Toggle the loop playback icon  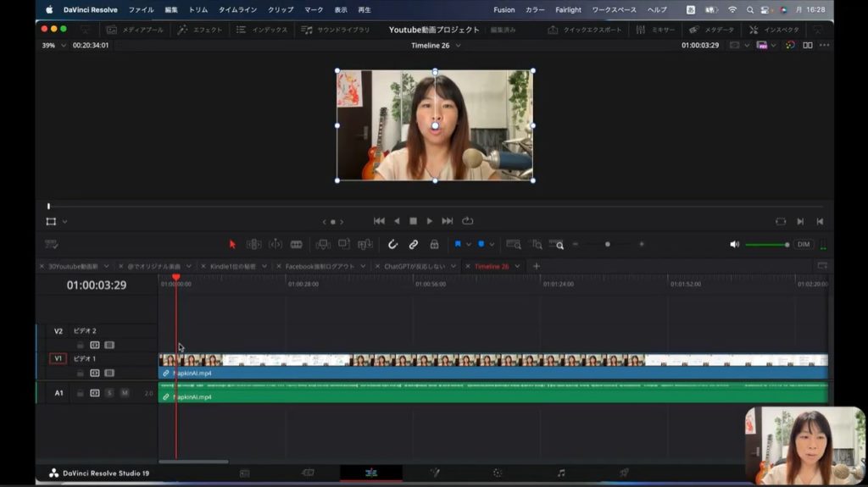(467, 221)
